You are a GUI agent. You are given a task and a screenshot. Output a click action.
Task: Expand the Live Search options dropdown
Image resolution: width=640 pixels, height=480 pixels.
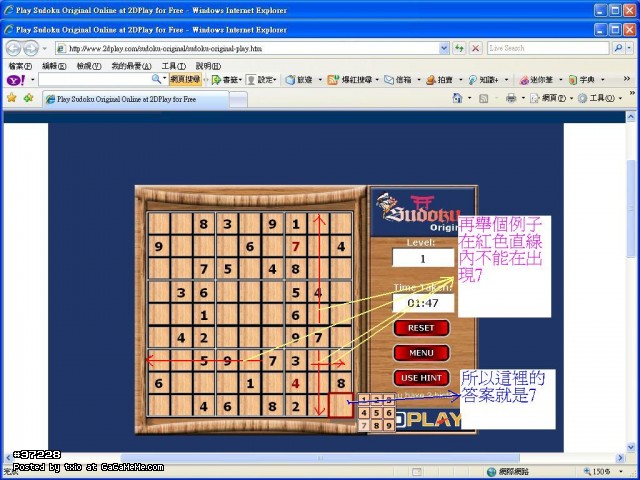tap(629, 48)
